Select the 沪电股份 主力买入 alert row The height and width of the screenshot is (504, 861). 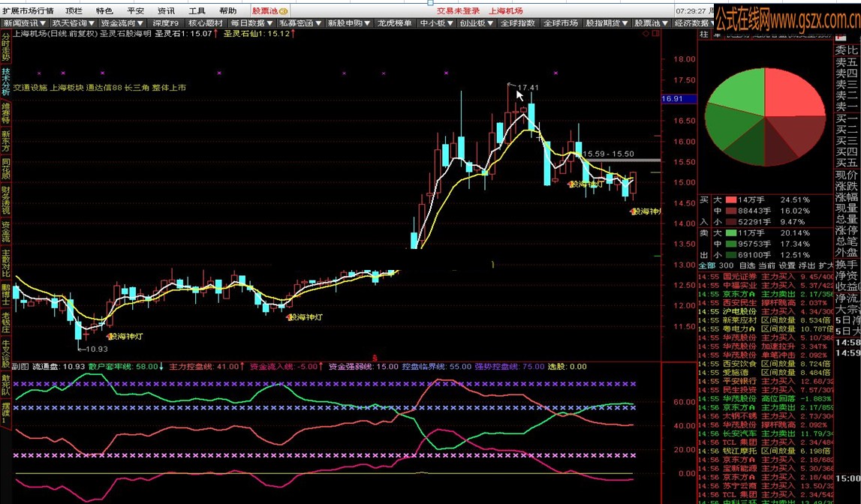point(766,311)
